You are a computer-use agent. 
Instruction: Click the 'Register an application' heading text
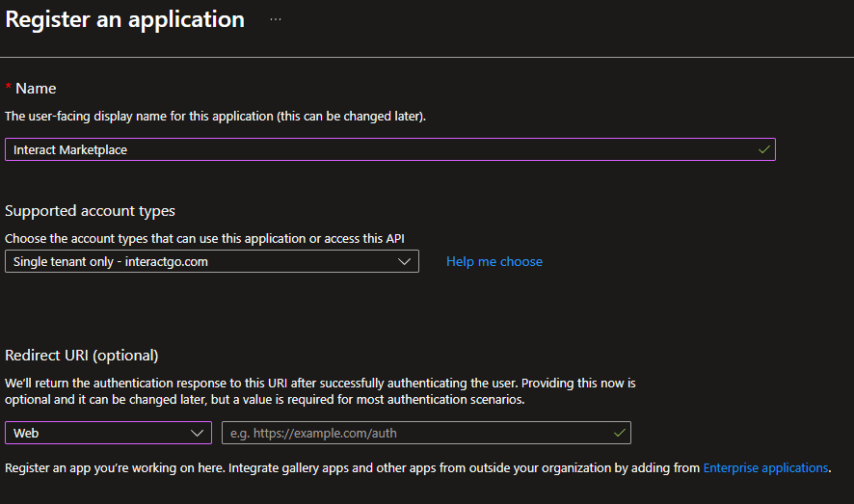click(x=124, y=19)
